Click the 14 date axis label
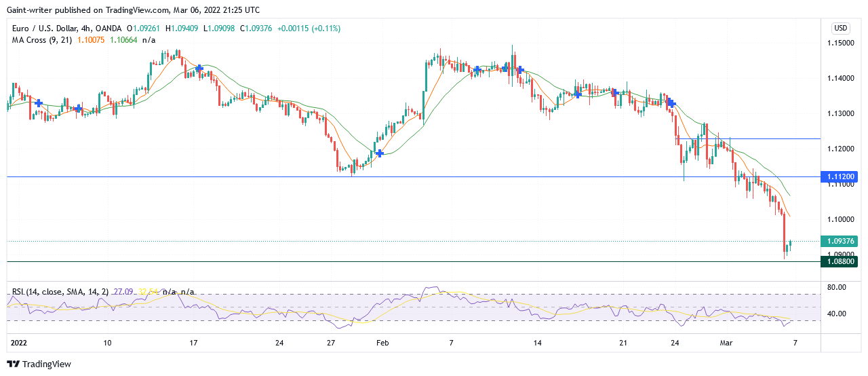Viewport: 868px width, 376px height. tap(538, 343)
